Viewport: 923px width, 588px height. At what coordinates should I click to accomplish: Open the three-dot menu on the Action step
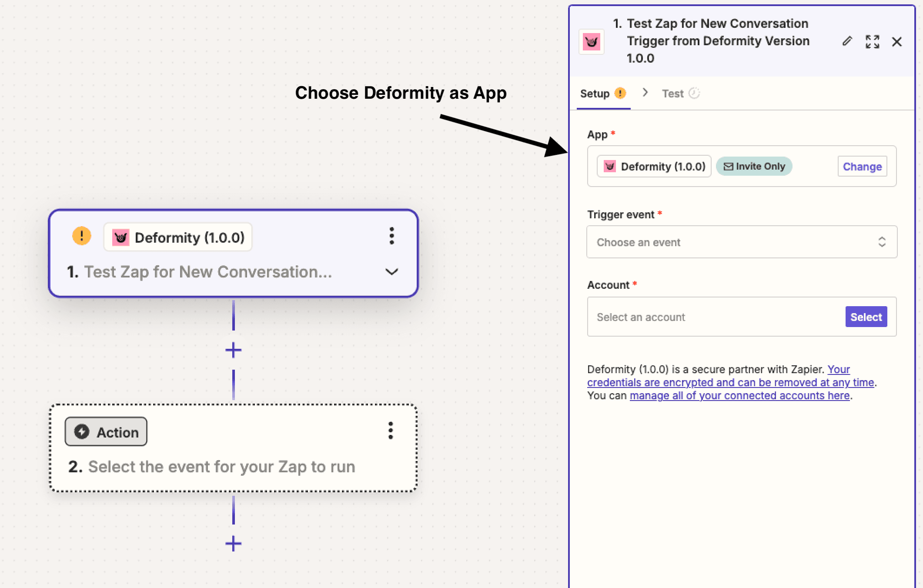tap(390, 432)
